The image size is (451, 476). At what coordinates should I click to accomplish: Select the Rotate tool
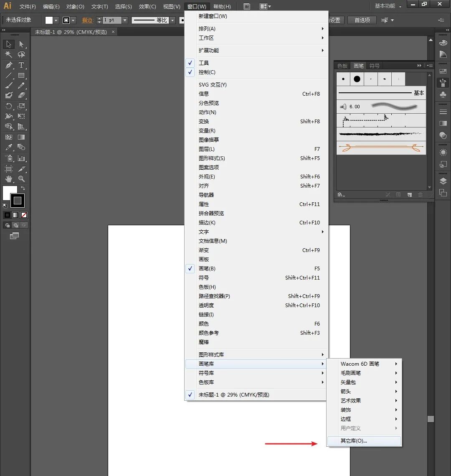point(8,106)
